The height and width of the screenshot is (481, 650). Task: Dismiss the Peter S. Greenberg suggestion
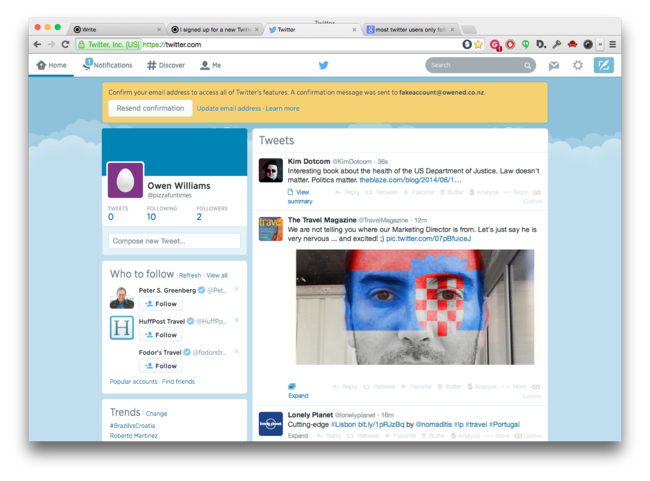(x=236, y=289)
